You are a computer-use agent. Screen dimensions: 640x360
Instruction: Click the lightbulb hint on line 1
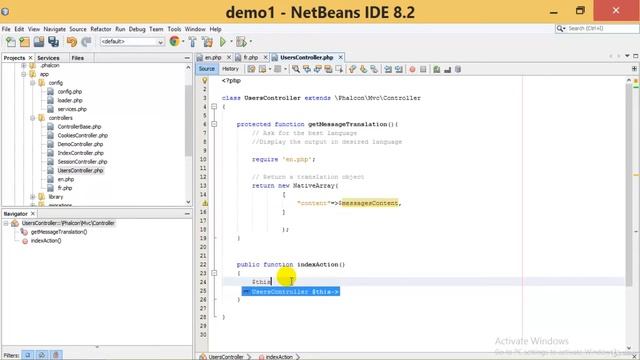coord(204,80)
